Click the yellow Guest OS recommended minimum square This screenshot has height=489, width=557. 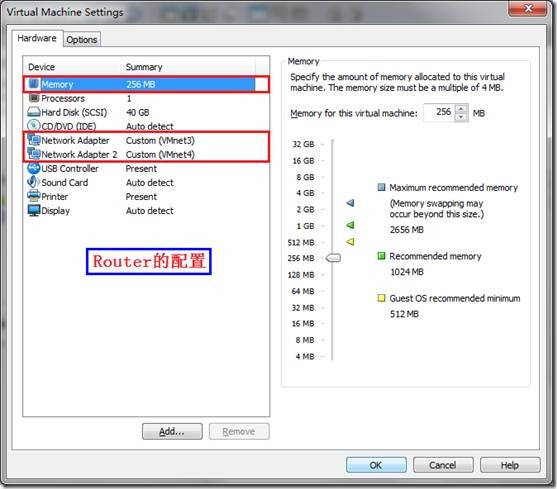click(381, 298)
